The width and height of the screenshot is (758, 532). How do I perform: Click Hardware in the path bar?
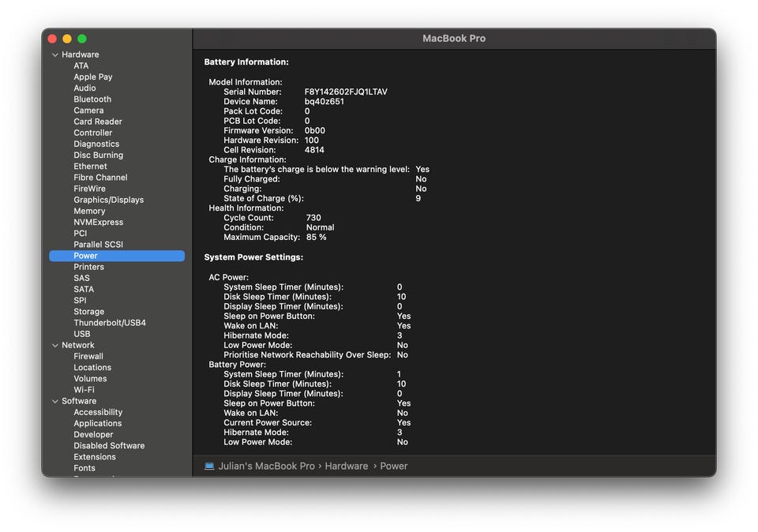346,466
